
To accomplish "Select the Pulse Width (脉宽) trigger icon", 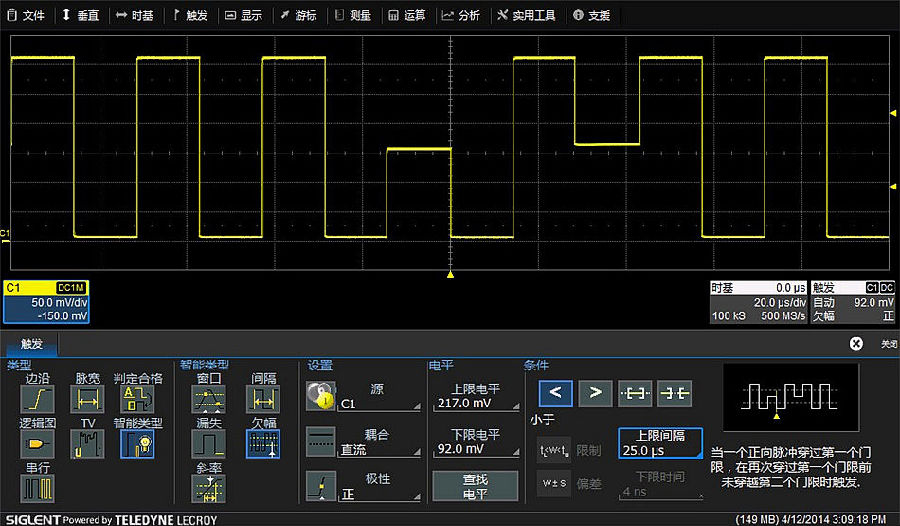I will click(x=87, y=400).
